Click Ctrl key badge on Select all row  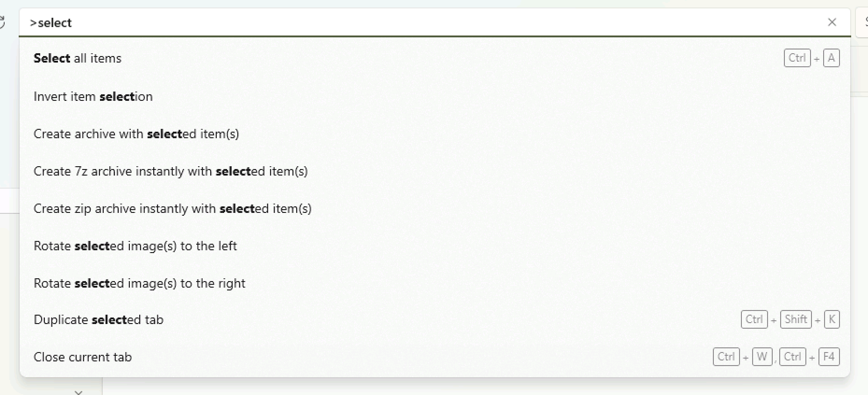(x=797, y=58)
